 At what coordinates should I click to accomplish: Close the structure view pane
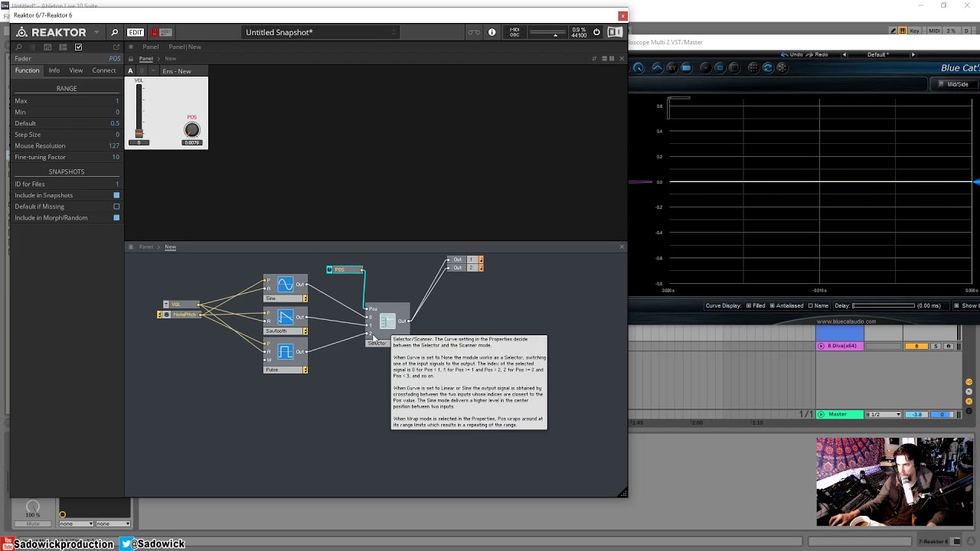pos(622,247)
